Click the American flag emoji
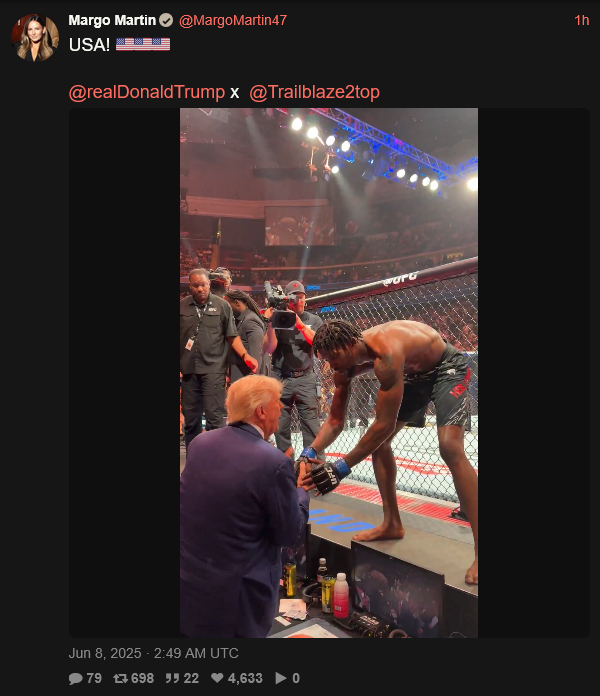Image resolution: width=600 pixels, height=696 pixels. (143, 44)
